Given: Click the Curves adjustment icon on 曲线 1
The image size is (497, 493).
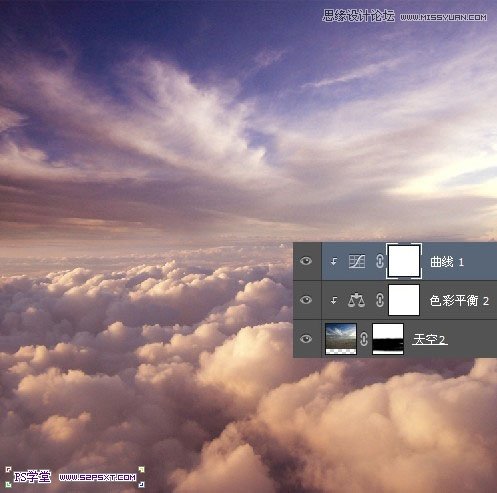Looking at the screenshot, I should [357, 261].
